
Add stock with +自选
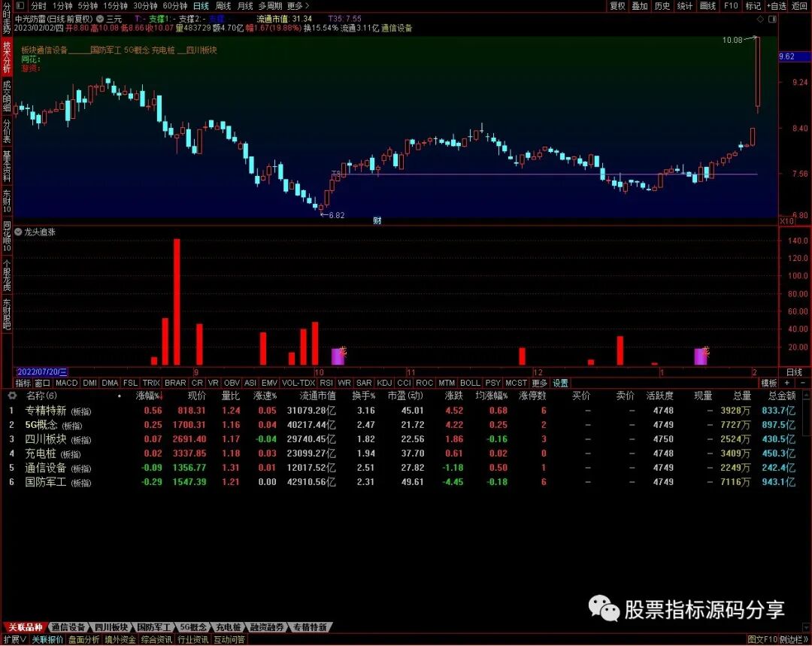[776, 6]
